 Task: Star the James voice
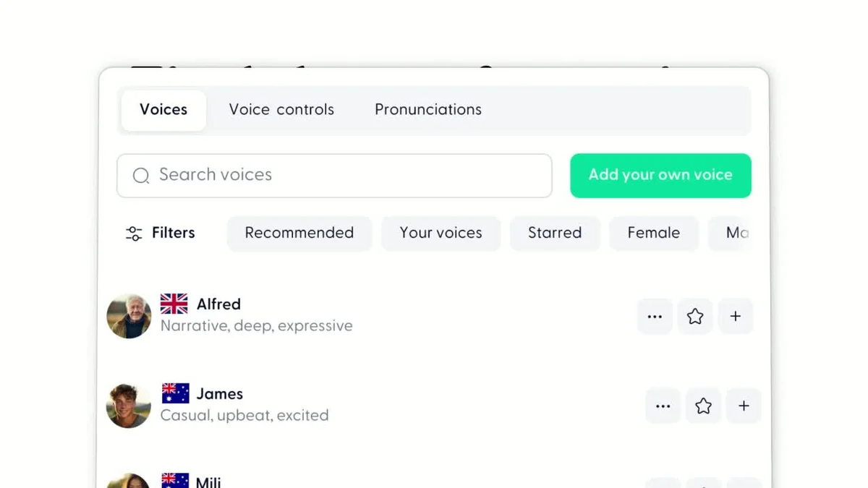click(703, 406)
